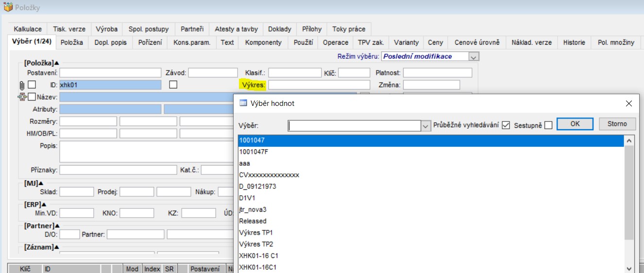
Task: Close the Výběr hodnot dialog
Action: (629, 103)
